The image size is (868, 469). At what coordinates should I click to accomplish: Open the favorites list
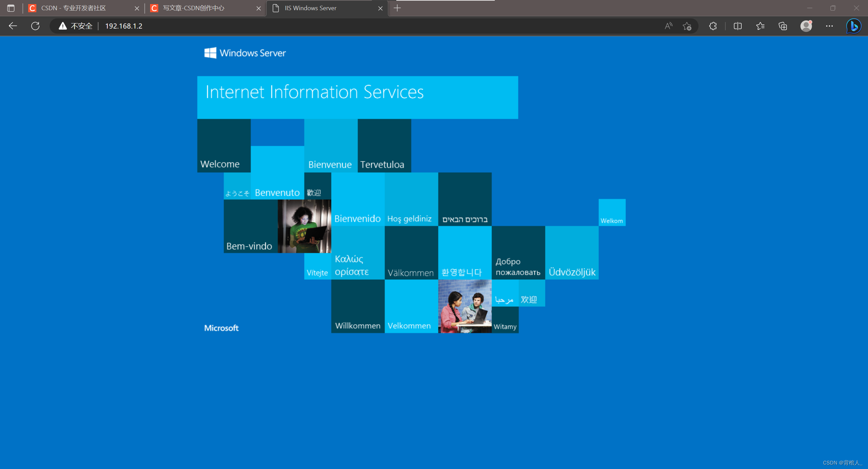click(x=760, y=26)
